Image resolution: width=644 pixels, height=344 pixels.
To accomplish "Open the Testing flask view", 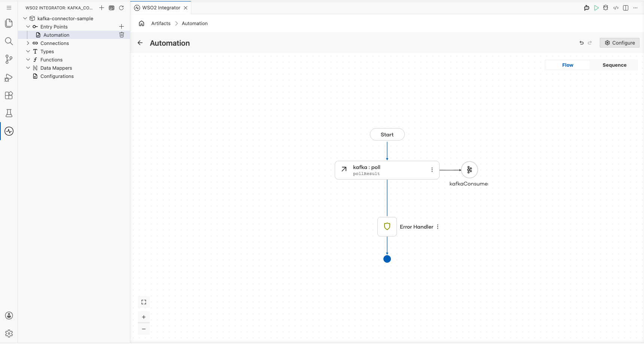I will pos(9,113).
